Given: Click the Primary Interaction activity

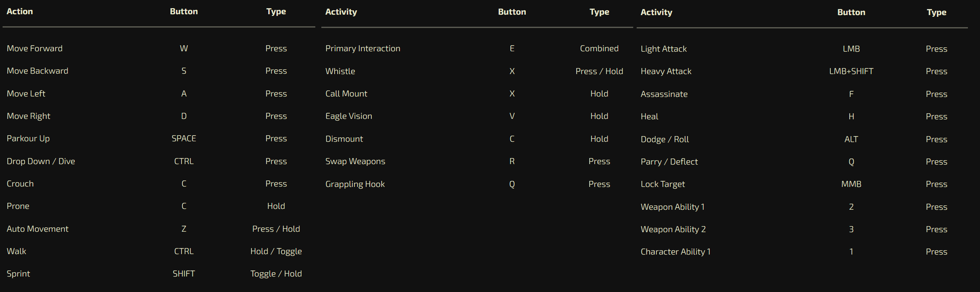Looking at the screenshot, I should coord(363,48).
